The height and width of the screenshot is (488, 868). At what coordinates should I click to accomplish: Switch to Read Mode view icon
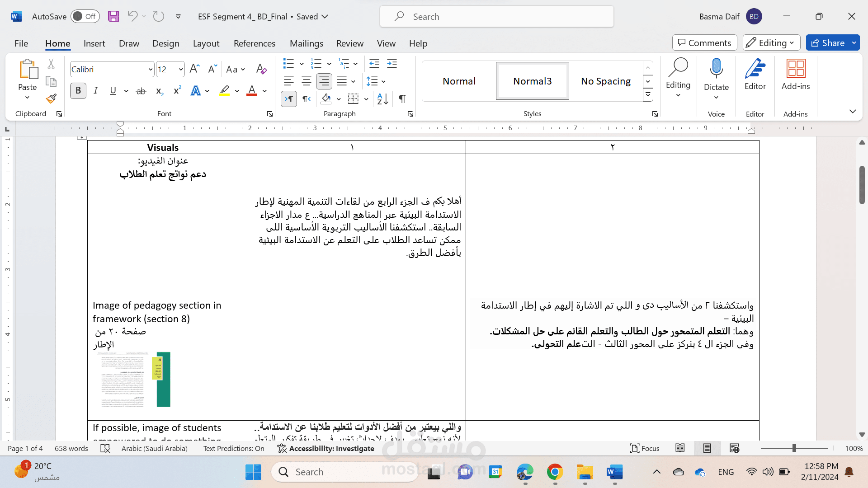tap(680, 448)
